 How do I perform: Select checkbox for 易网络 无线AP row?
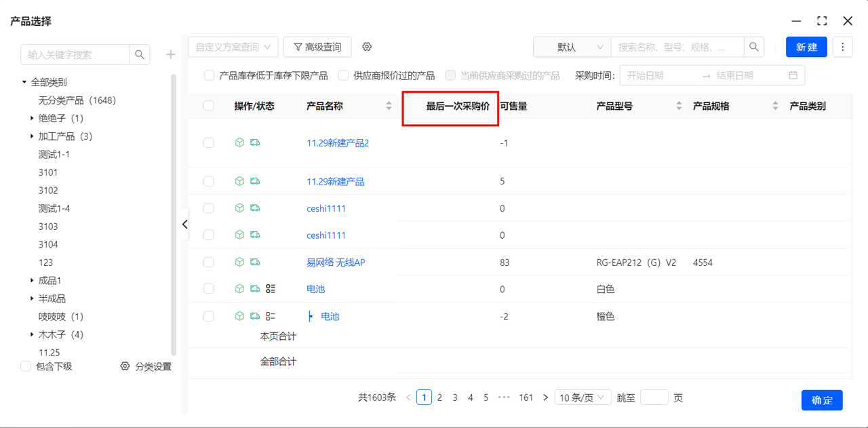209,262
